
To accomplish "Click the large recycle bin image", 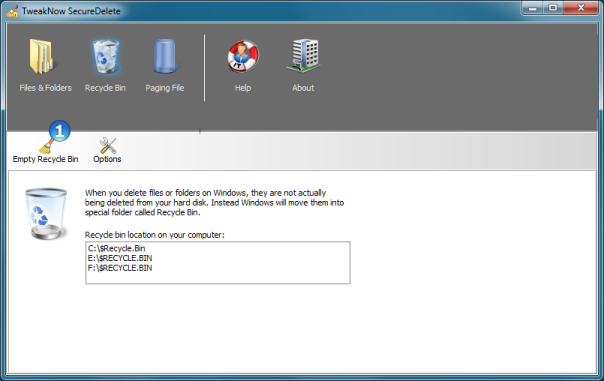I will coord(46,213).
